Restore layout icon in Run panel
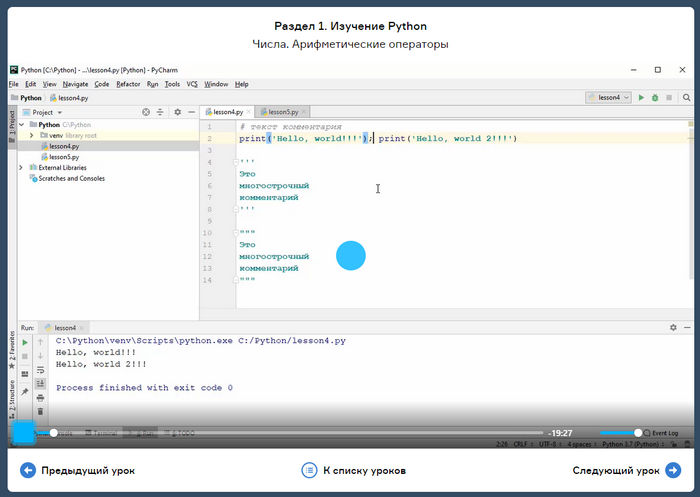The height and width of the screenshot is (497, 700). click(x=25, y=374)
